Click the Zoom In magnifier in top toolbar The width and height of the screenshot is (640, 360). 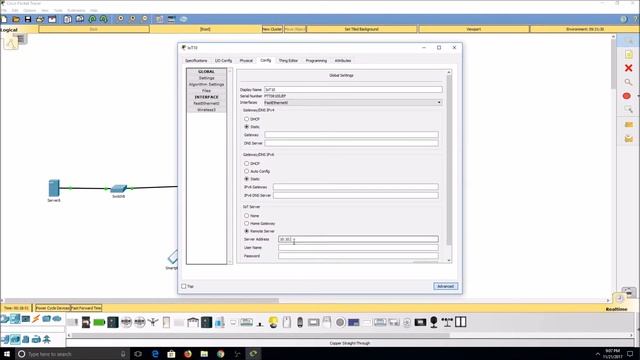click(x=121, y=19)
